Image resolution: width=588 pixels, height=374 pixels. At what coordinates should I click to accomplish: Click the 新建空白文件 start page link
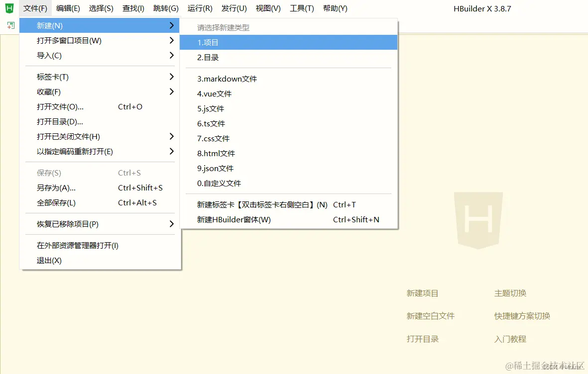tap(431, 316)
